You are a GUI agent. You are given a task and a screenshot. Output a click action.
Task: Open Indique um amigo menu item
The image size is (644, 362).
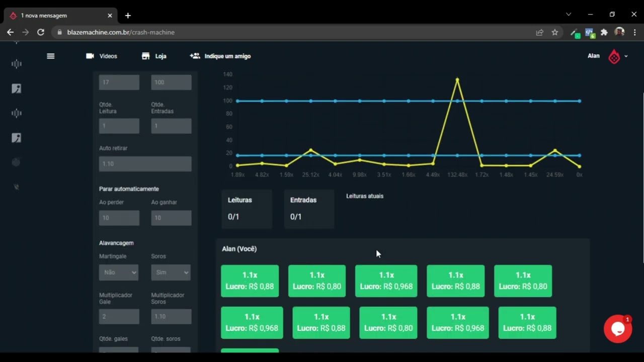(x=220, y=56)
